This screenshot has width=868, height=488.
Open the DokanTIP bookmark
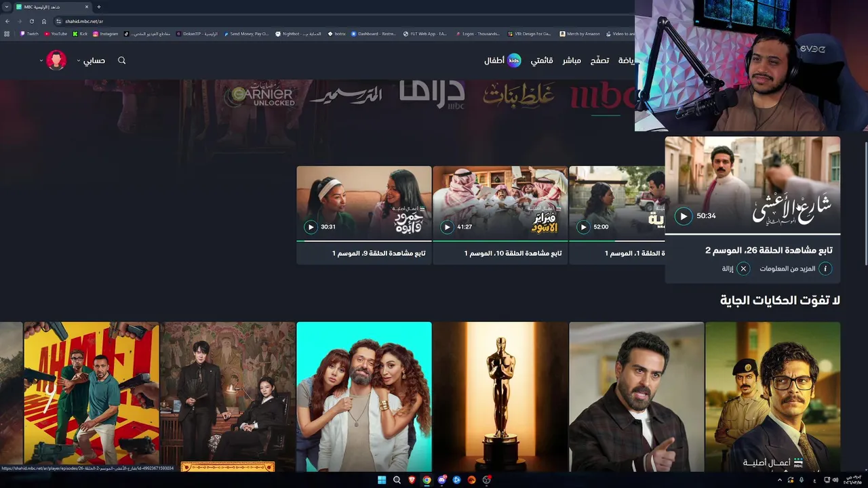[x=197, y=33]
